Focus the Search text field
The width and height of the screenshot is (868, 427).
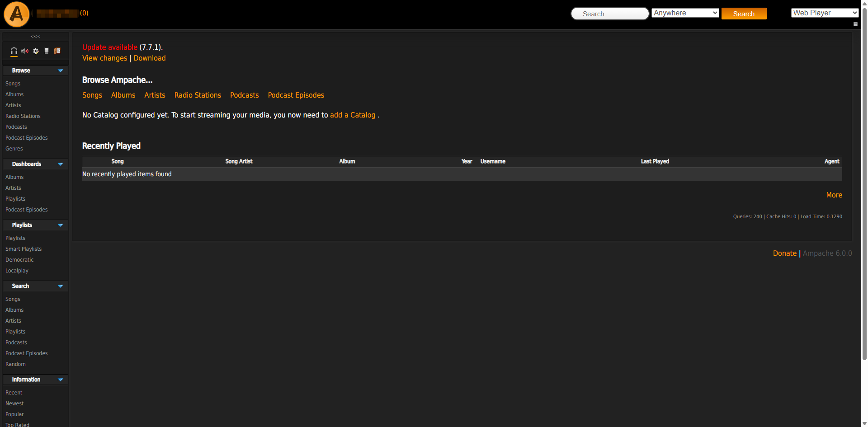pyautogui.click(x=610, y=14)
